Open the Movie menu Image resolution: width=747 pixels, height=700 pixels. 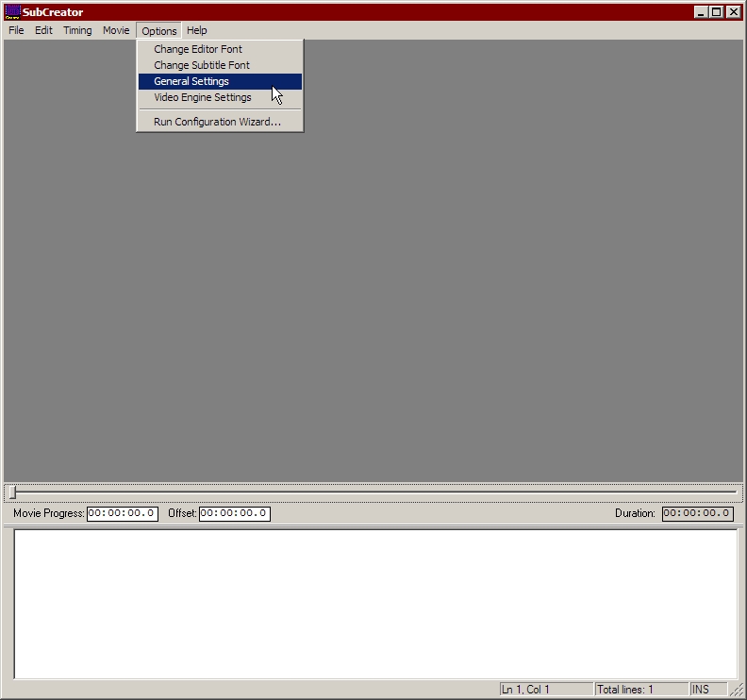[116, 30]
